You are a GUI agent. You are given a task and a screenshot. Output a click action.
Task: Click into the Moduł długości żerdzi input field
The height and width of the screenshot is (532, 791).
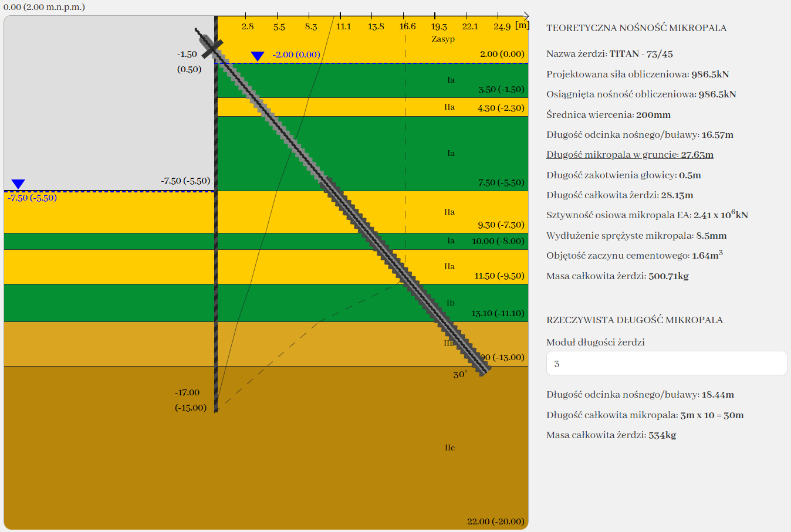click(666, 364)
